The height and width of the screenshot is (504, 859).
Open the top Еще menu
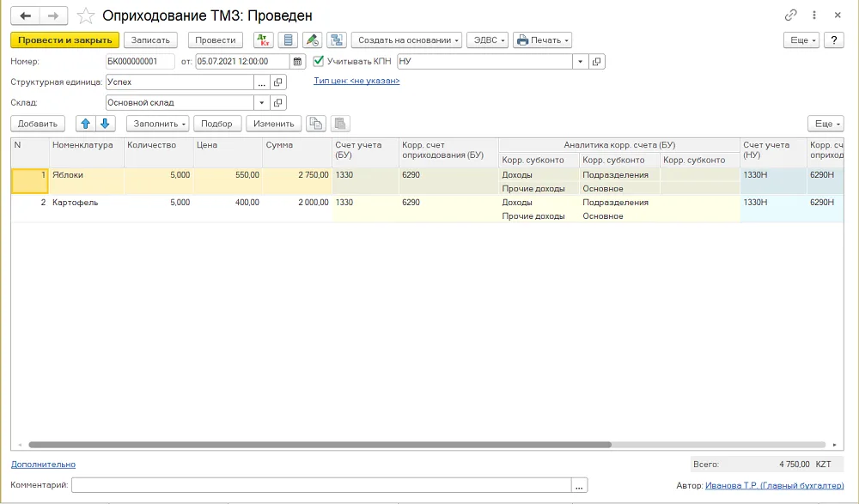coord(801,40)
